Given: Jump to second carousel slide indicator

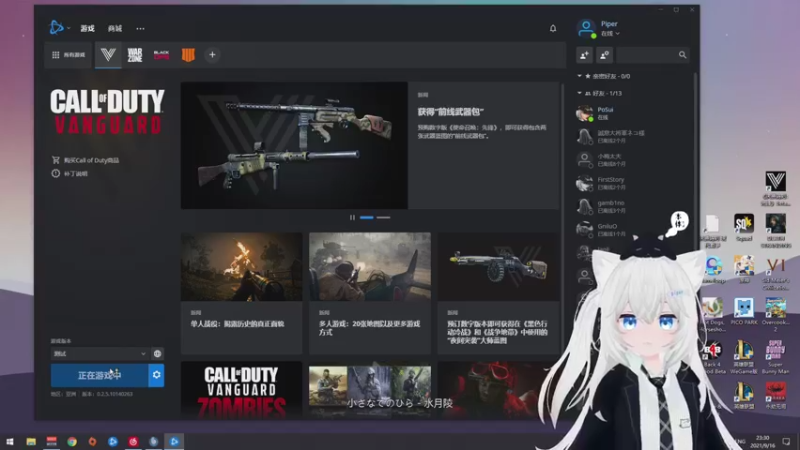Looking at the screenshot, I should 384,217.
